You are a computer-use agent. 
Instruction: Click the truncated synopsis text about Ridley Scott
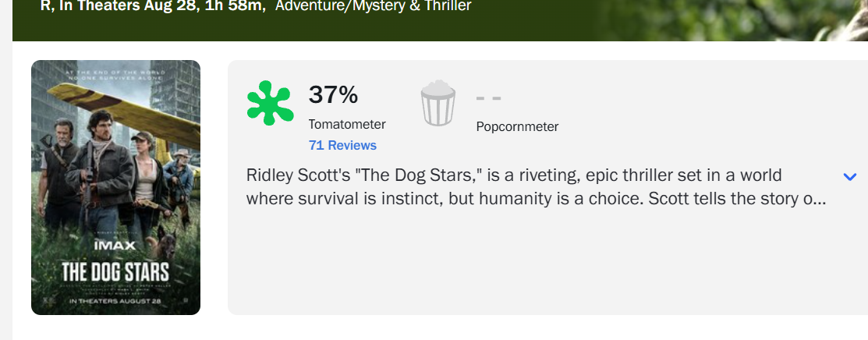536,187
